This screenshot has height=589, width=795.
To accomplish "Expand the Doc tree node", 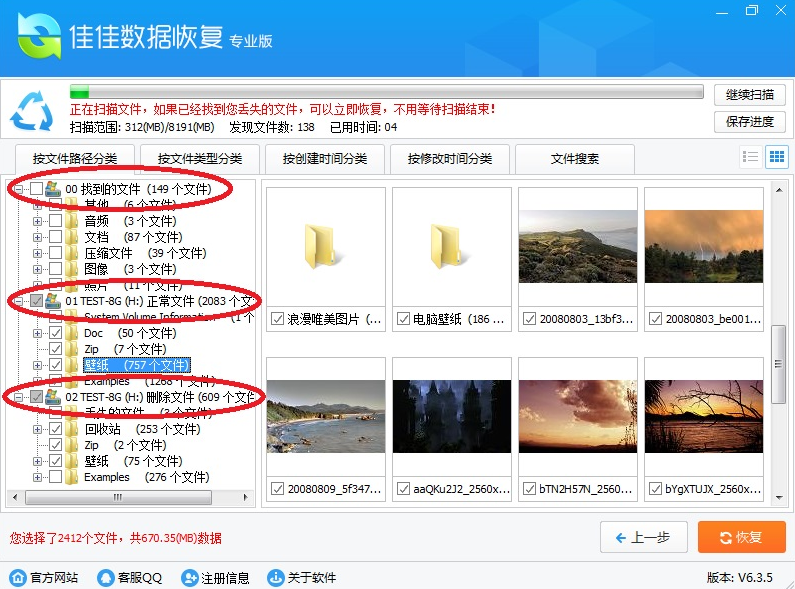I will point(37,333).
